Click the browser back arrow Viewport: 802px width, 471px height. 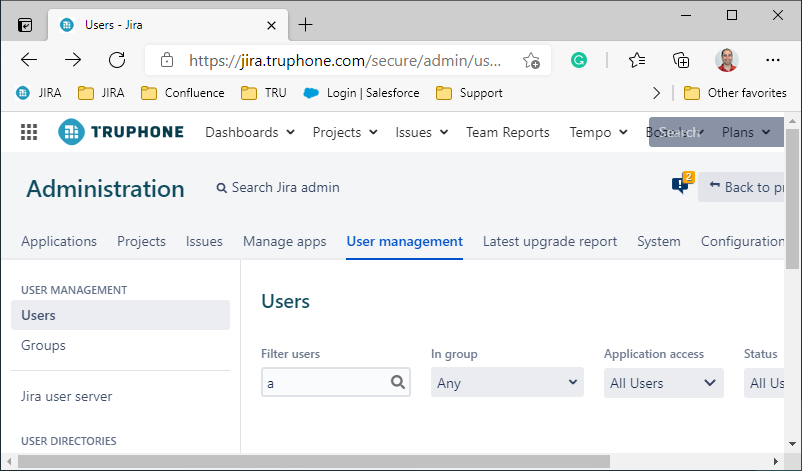(29, 60)
